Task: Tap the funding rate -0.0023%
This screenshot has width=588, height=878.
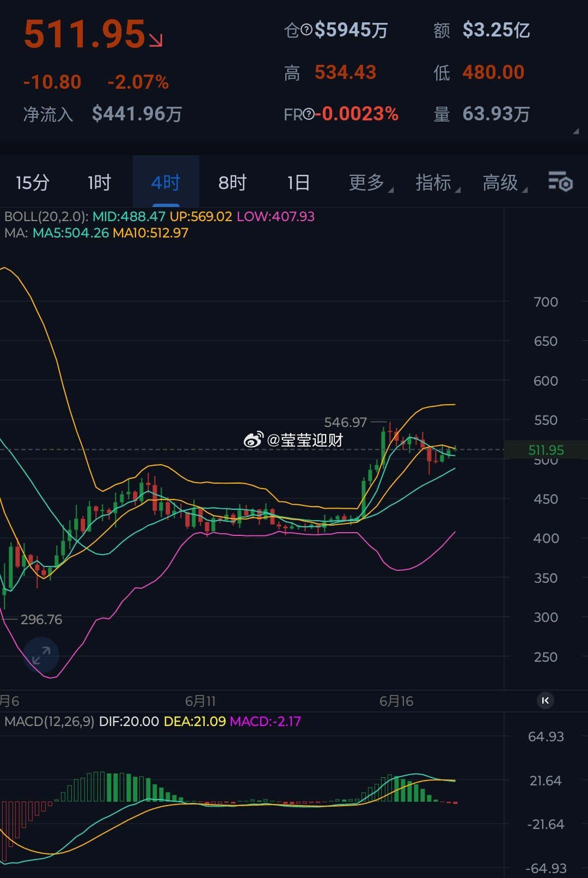Action: pyautogui.click(x=357, y=114)
